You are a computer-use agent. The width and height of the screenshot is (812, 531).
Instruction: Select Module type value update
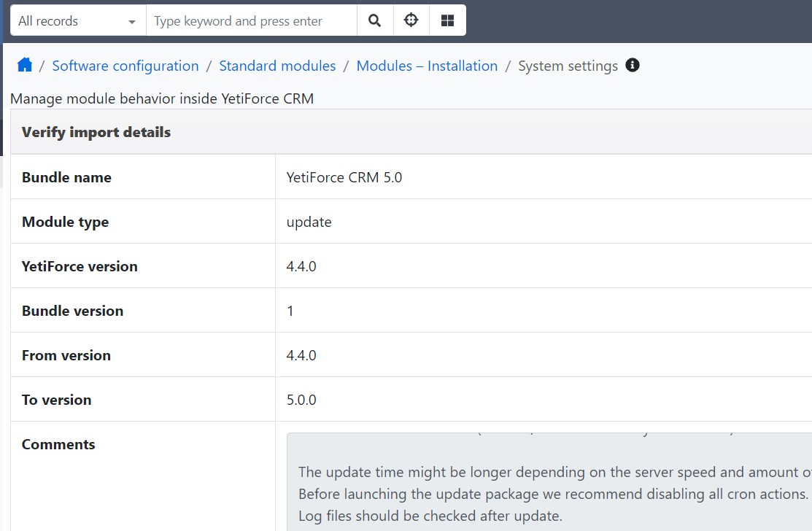click(x=309, y=222)
